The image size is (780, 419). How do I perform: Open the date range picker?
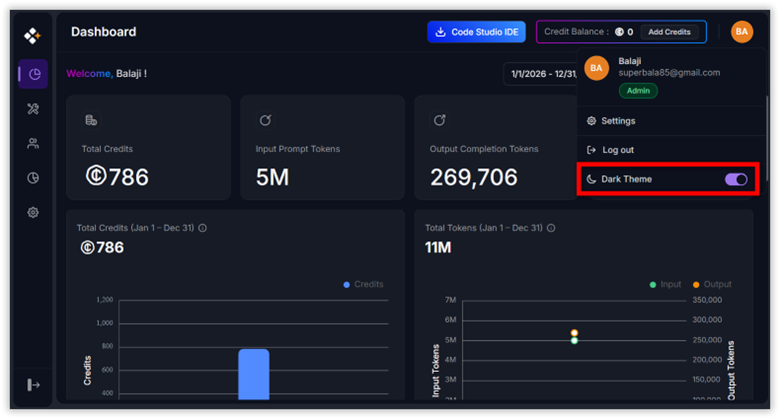pos(540,73)
